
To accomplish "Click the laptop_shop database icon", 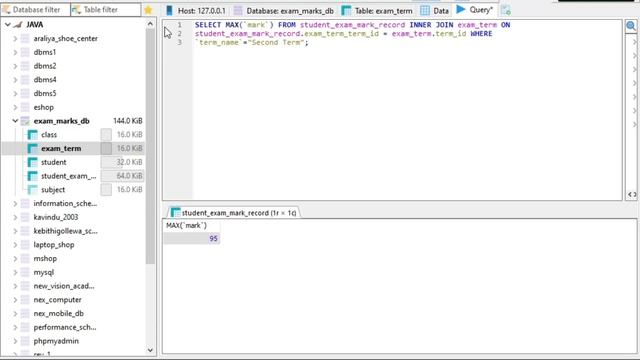I will pyautogui.click(x=25, y=245).
